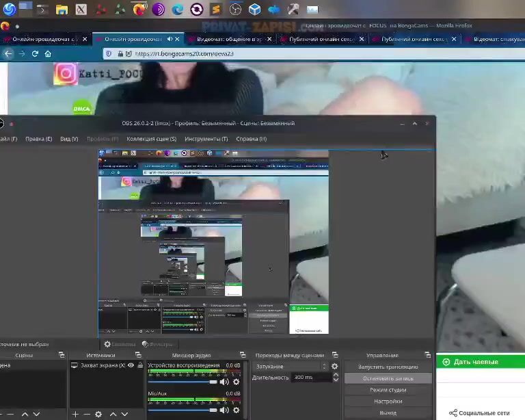The image size is (525, 420).
Task: Open scene transition properties gear
Action: click(334, 367)
